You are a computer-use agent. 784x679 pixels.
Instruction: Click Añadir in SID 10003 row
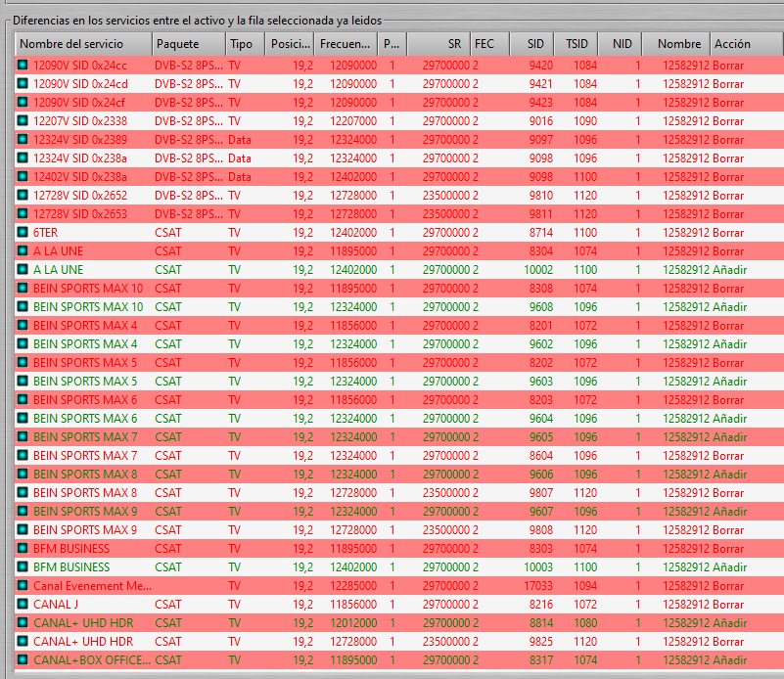click(x=729, y=566)
